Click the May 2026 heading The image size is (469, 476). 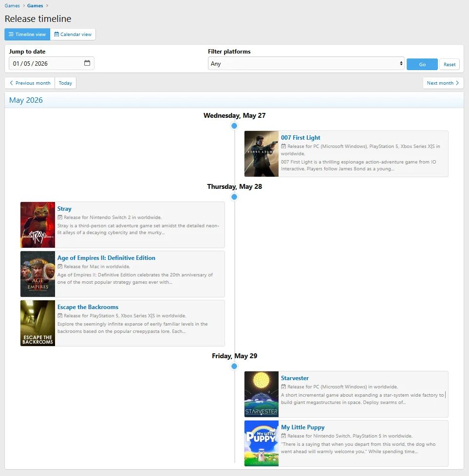26,100
